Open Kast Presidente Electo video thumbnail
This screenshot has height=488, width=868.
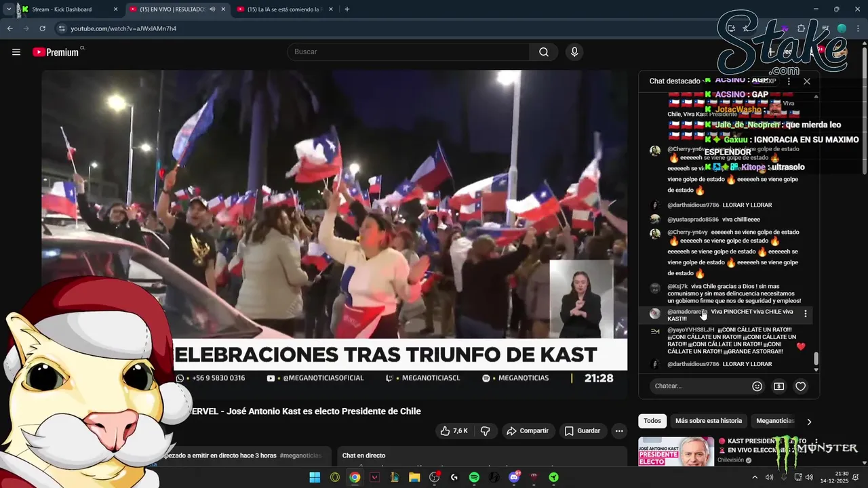676,452
